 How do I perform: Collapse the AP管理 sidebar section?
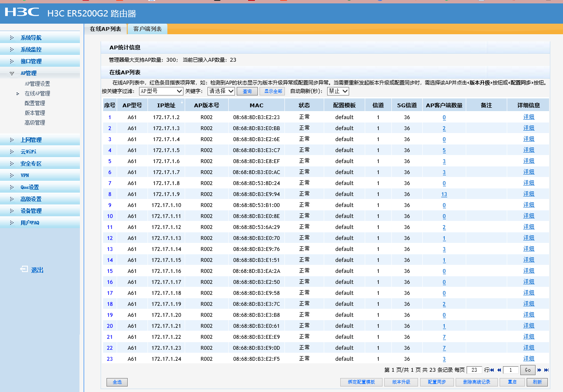(28, 73)
